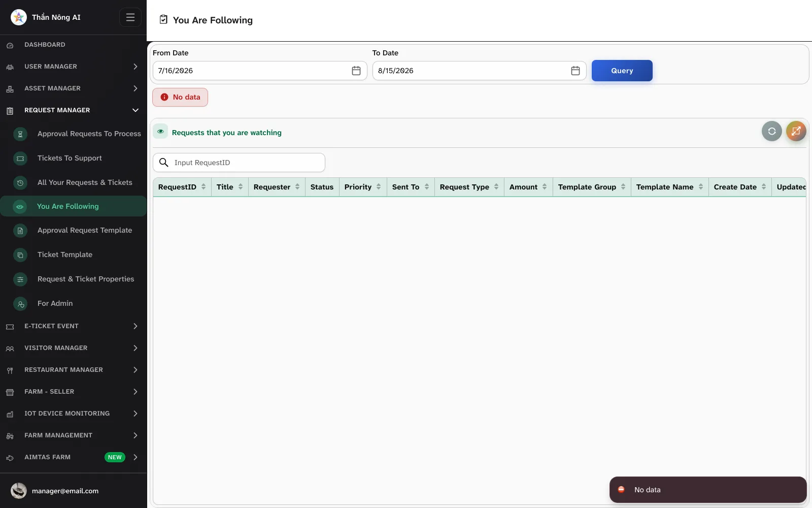This screenshot has width=812, height=508.
Task: Refresh the watched requests list
Action: tap(772, 131)
